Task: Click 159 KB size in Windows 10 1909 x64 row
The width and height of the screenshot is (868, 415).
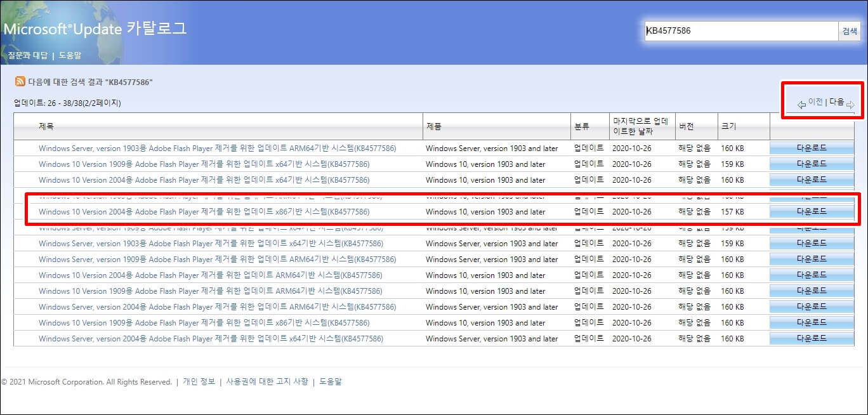Action: pyautogui.click(x=732, y=164)
